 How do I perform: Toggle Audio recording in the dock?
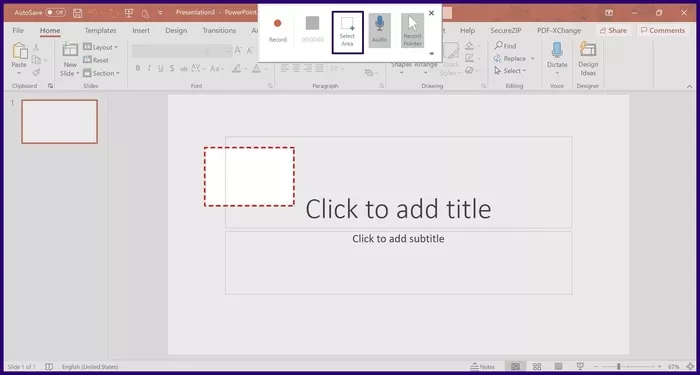(379, 30)
